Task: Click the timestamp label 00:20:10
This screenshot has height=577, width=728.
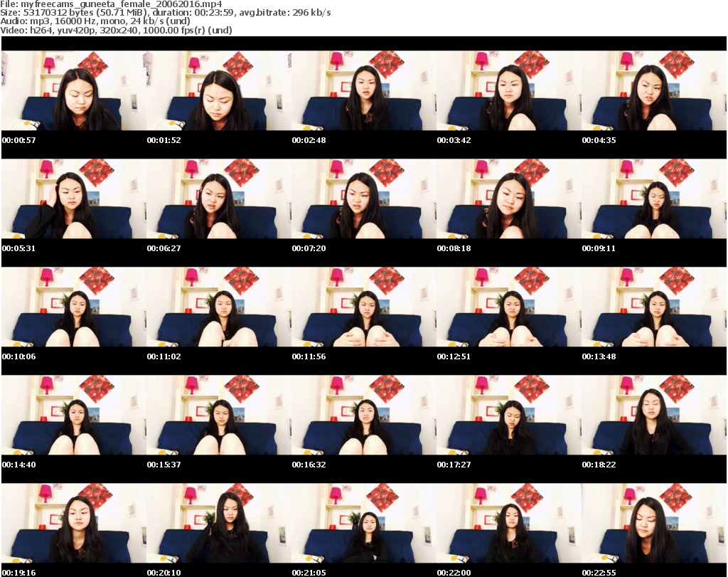Action: click(164, 573)
